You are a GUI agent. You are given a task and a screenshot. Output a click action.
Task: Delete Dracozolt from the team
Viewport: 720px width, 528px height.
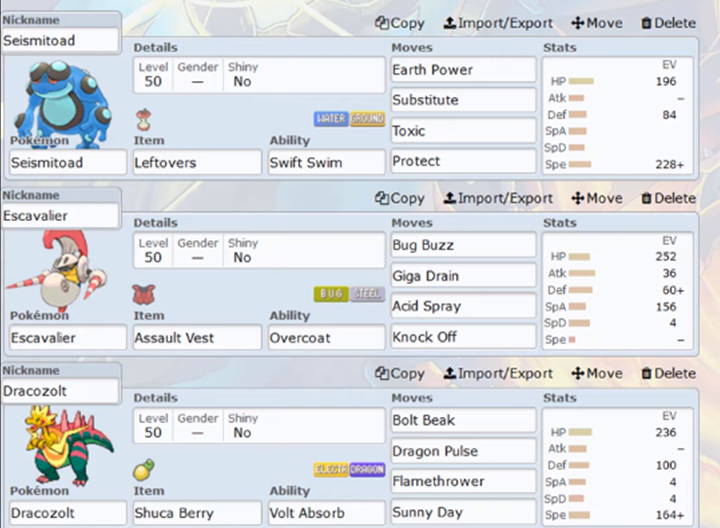[x=668, y=373]
